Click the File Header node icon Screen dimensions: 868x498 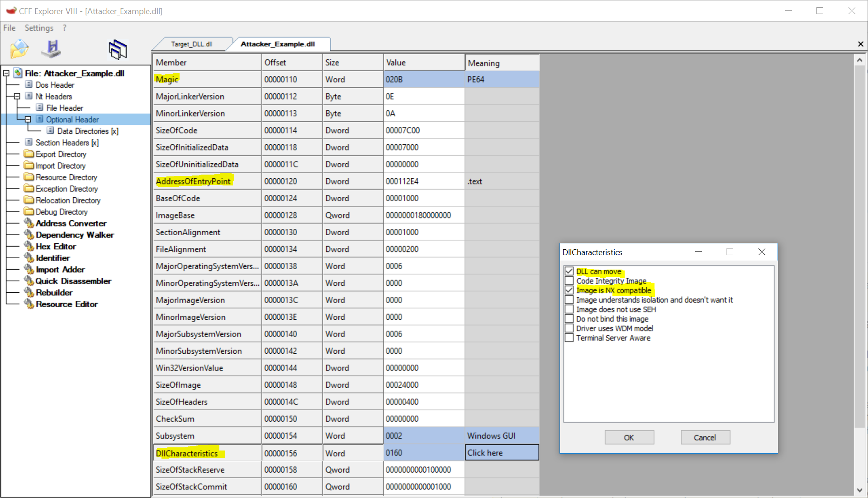(40, 108)
